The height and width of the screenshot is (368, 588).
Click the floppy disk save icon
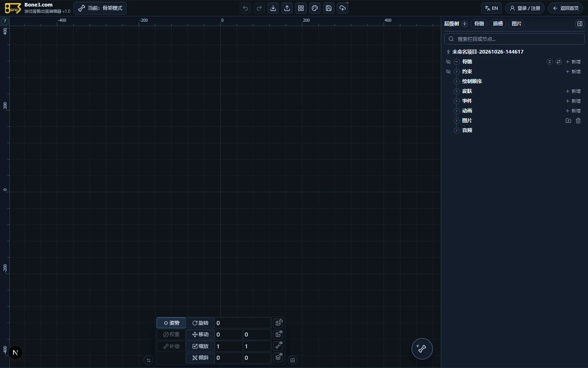pyautogui.click(x=329, y=8)
